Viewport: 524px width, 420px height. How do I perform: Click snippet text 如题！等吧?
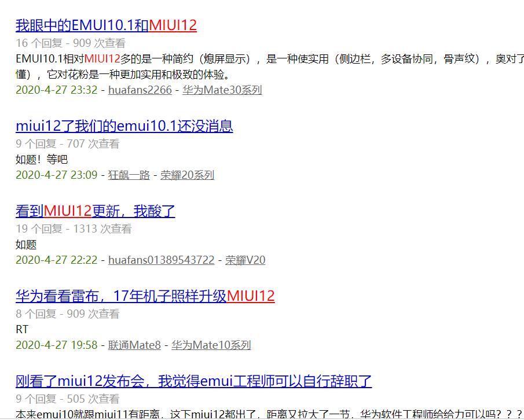[42, 160]
